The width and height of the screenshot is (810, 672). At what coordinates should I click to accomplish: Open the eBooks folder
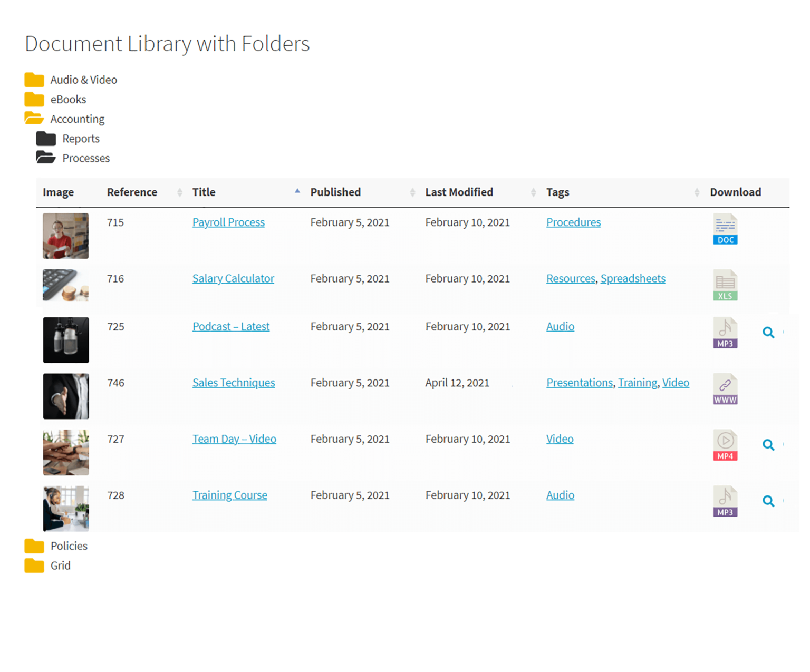68,99
